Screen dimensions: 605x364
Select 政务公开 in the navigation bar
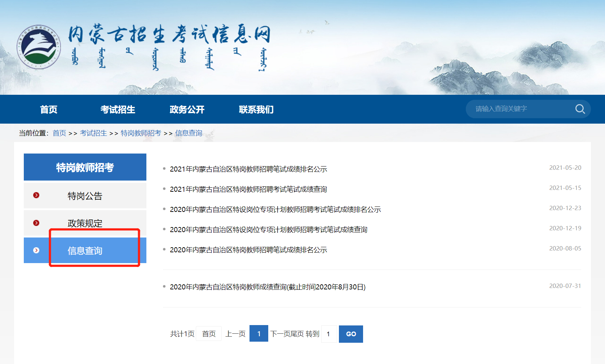click(187, 110)
